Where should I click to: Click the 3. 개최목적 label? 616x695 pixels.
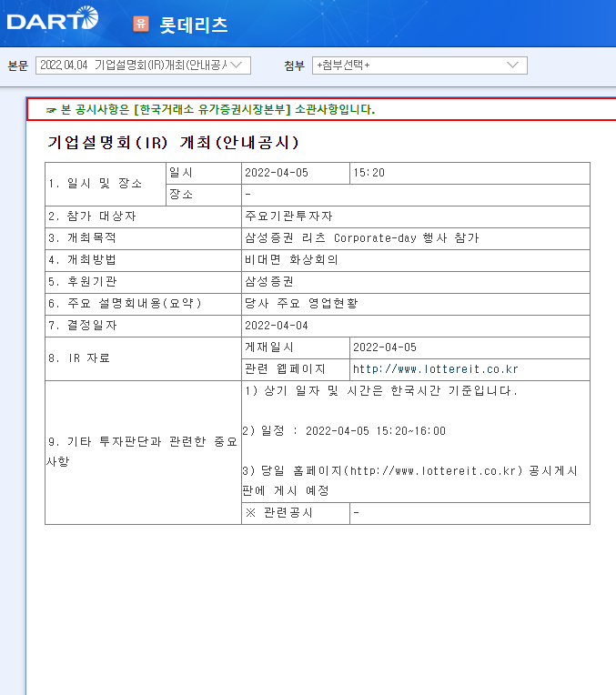(x=83, y=238)
